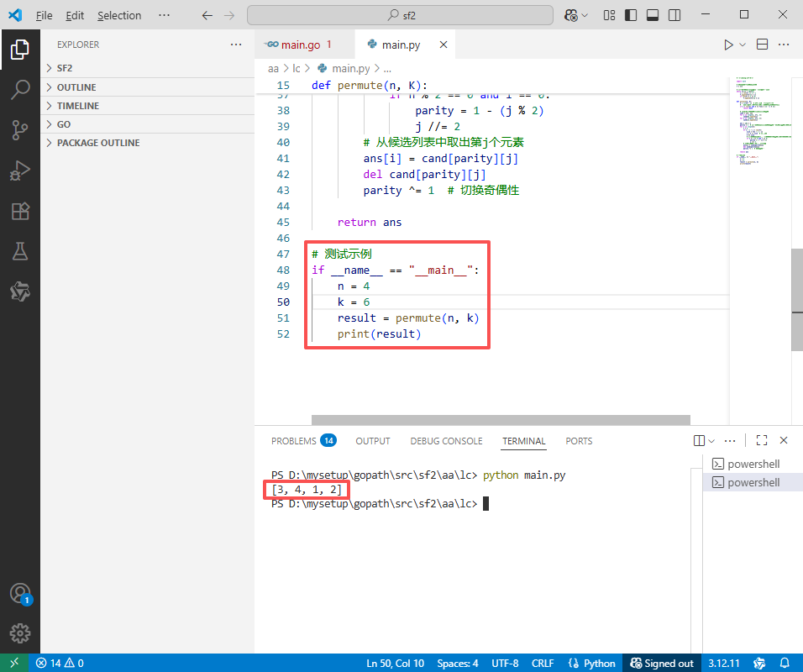Viewport: 803px width, 672px height.
Task: Toggle the primary side bar
Action: (631, 15)
